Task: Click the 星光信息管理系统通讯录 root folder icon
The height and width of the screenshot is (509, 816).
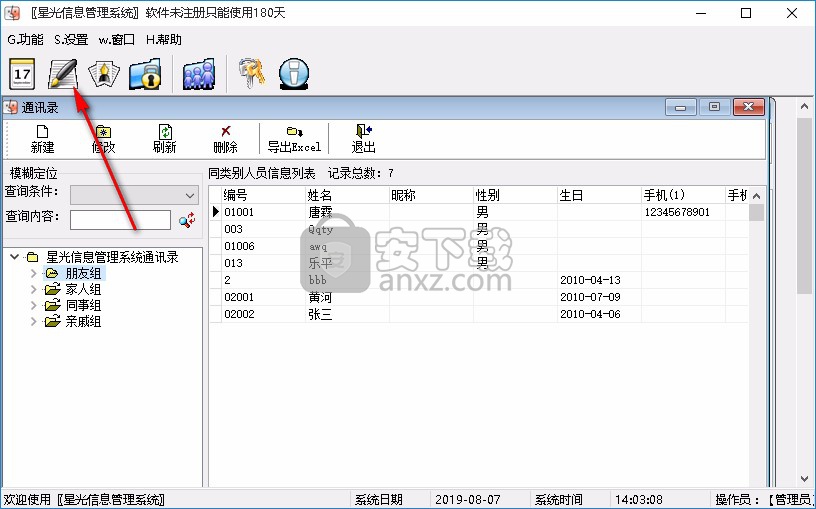Action: [x=33, y=257]
